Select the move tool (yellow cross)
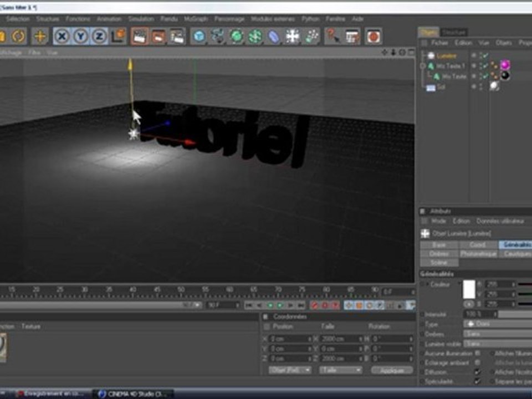This screenshot has width=532, height=399. (40, 37)
